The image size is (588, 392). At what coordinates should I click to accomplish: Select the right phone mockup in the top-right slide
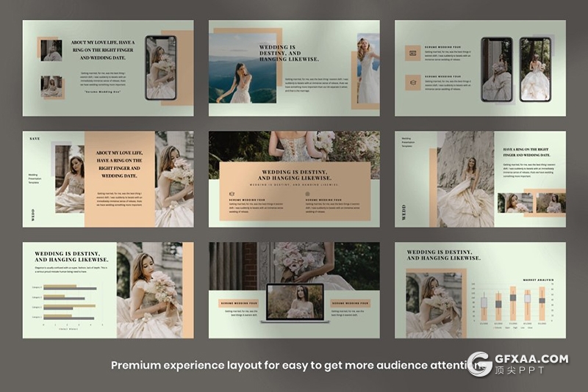(535, 69)
